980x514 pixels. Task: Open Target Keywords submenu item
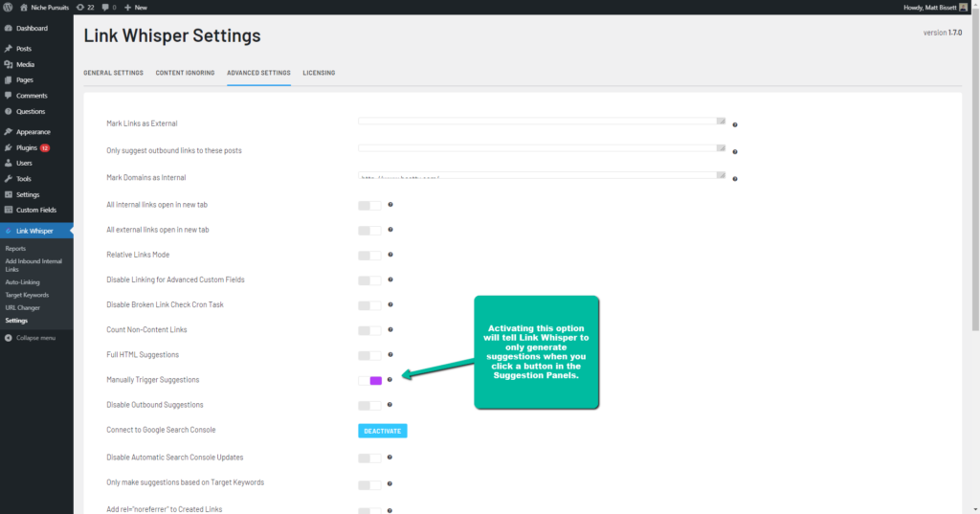[27, 295]
